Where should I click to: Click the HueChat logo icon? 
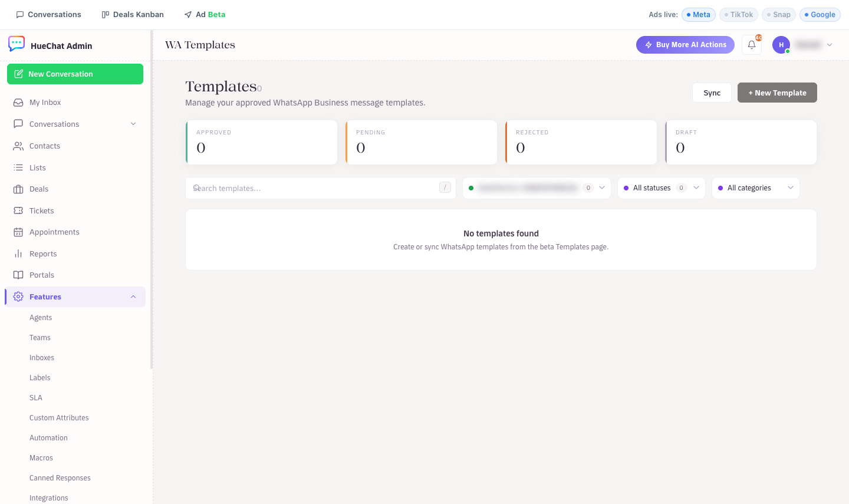17,44
